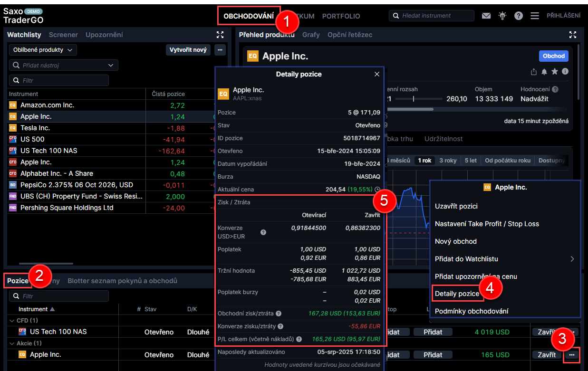
Task: Click the watchlist horizontal scrollbar
Action: (46, 263)
